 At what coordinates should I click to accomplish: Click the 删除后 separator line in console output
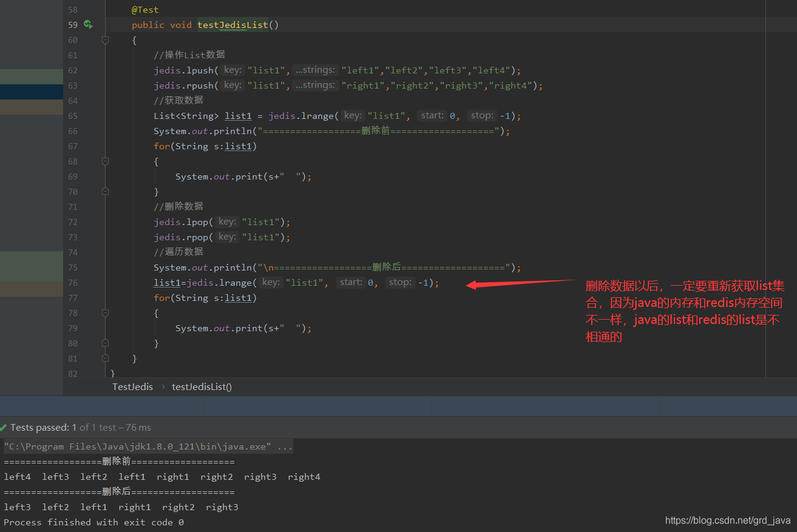point(119,492)
